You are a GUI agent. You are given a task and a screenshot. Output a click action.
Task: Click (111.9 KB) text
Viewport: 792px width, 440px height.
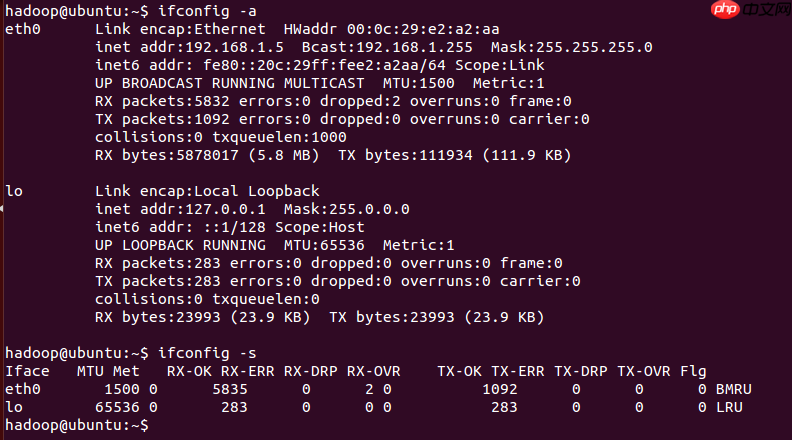526,156
